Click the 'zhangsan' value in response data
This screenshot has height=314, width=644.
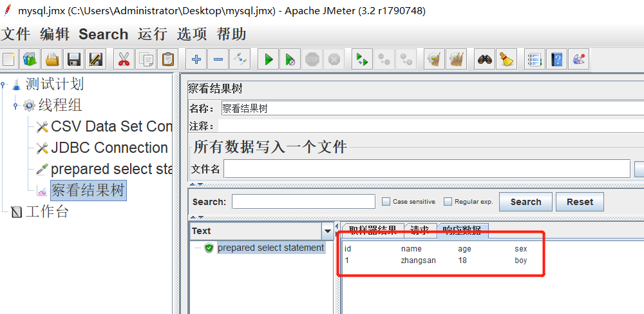[418, 260]
